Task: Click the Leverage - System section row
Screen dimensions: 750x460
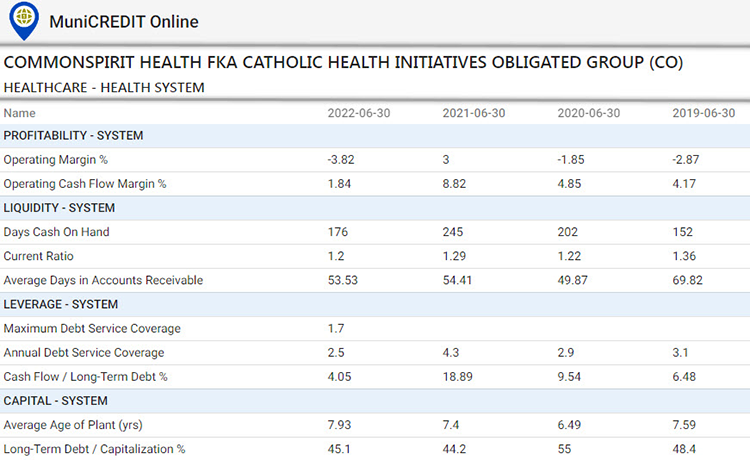Action: (375, 305)
